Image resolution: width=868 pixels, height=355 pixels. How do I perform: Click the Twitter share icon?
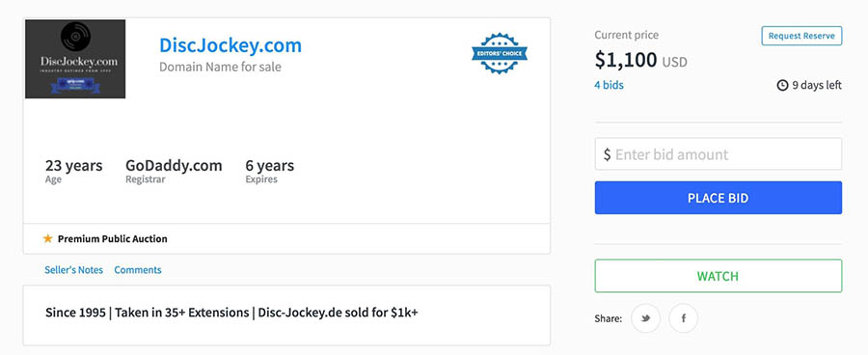tap(645, 318)
